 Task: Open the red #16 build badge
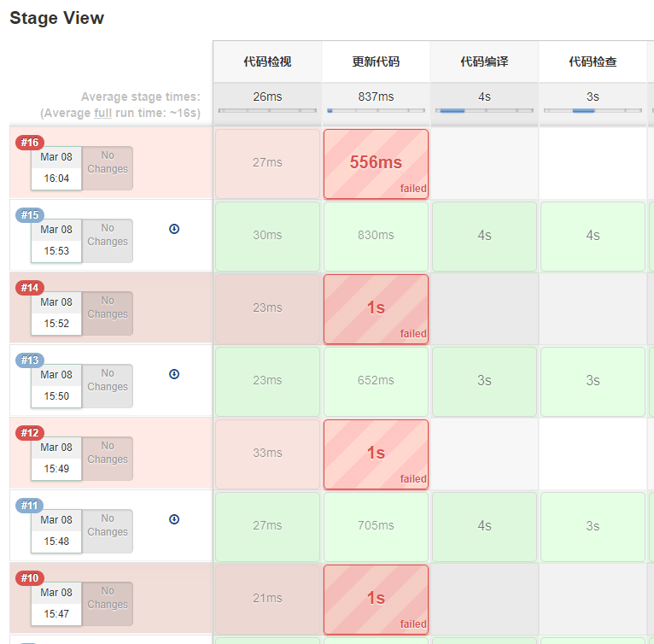[x=29, y=143]
